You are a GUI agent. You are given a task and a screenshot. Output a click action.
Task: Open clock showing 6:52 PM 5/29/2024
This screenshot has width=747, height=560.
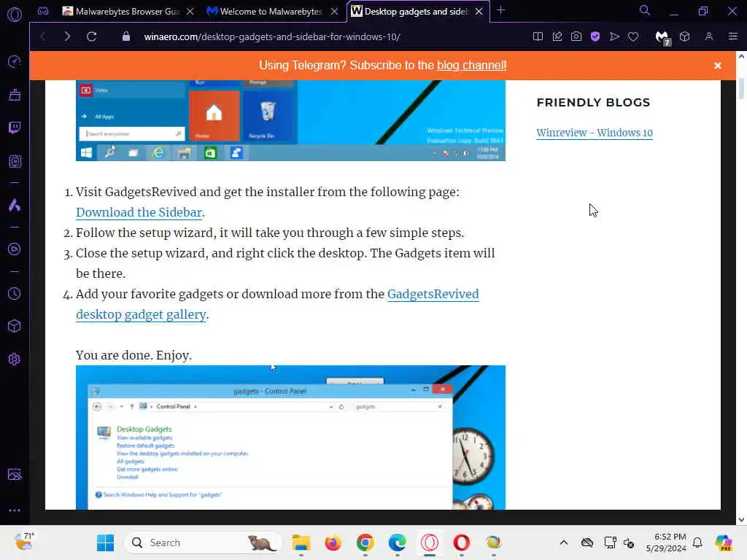click(x=666, y=542)
